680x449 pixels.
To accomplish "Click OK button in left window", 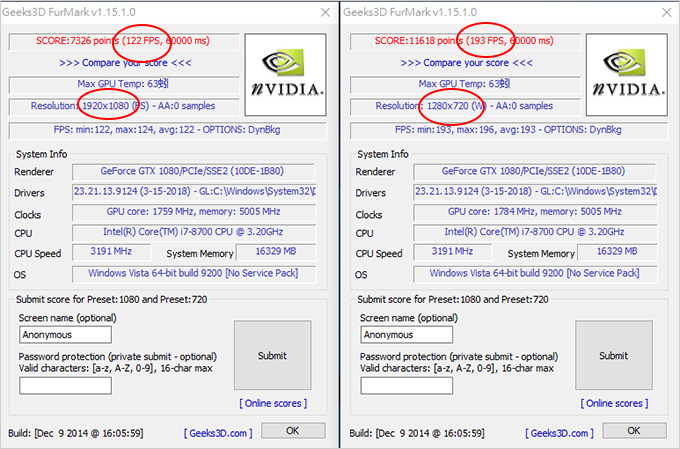I will coord(293,431).
